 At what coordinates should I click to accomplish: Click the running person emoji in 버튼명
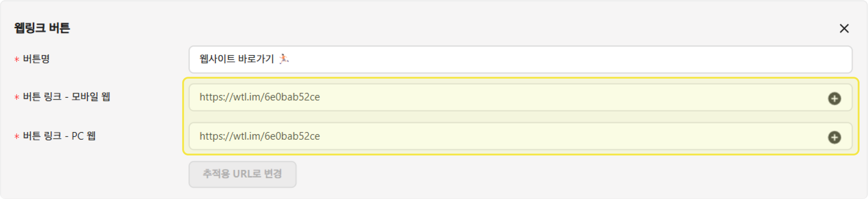click(x=284, y=59)
